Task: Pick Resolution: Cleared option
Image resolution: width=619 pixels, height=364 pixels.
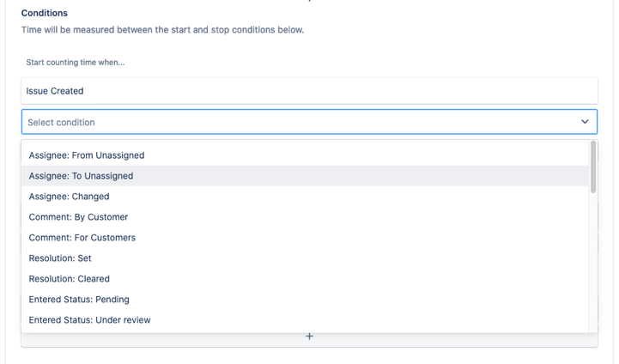Action: [70, 279]
